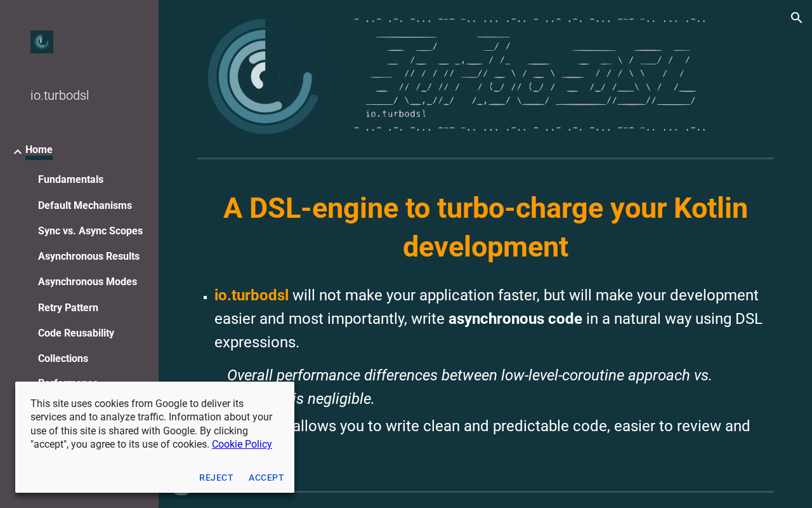Image resolution: width=812 pixels, height=508 pixels.
Task: Click the DSL-engine orange heading
Action: point(485,227)
